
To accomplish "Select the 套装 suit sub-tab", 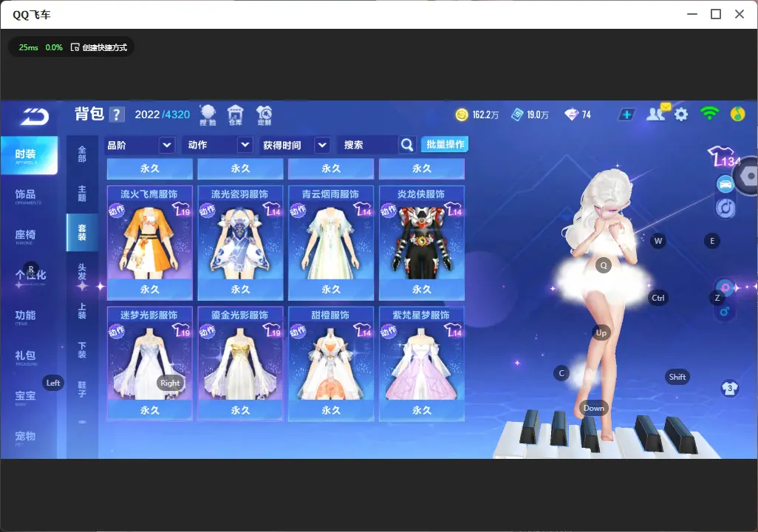I will point(82,233).
